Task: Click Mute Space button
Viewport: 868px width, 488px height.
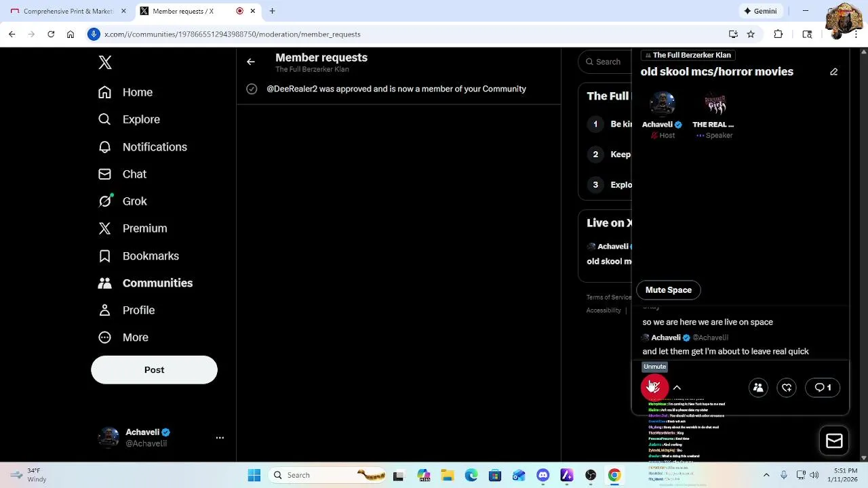Action: tap(669, 290)
